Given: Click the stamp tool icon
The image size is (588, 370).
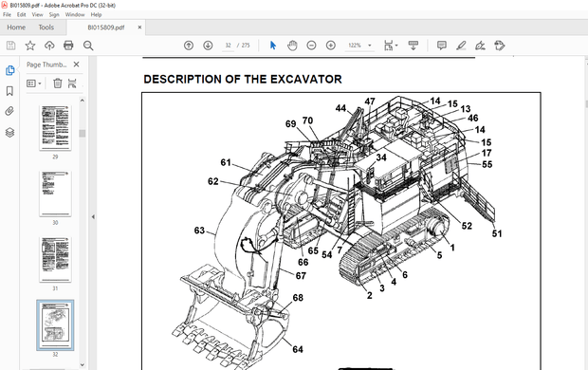Looking at the screenshot, I should [x=500, y=46].
